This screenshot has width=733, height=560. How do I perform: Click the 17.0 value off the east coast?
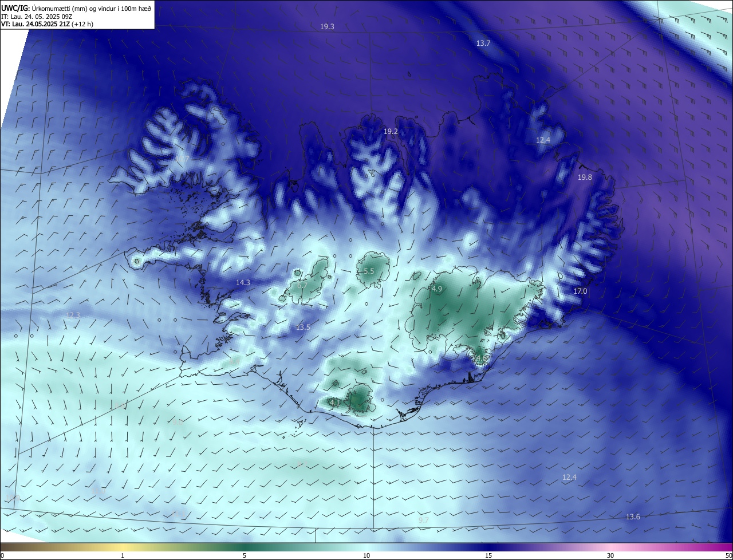click(x=580, y=291)
